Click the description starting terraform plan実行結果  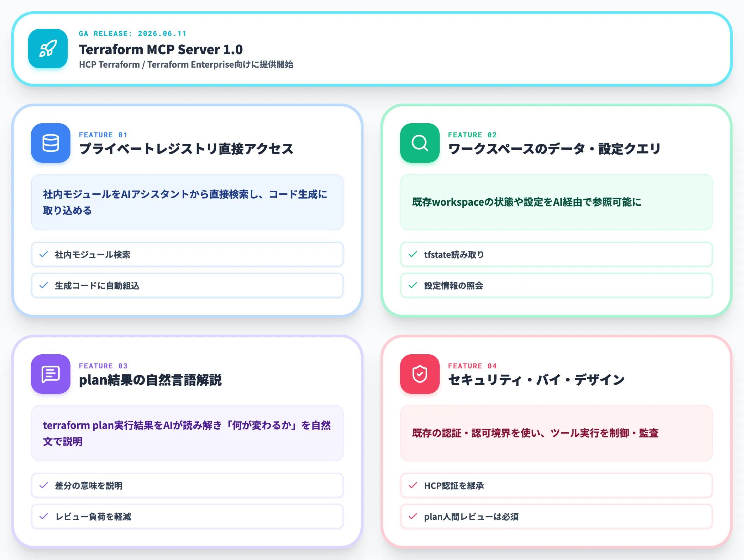pyautogui.click(x=187, y=433)
